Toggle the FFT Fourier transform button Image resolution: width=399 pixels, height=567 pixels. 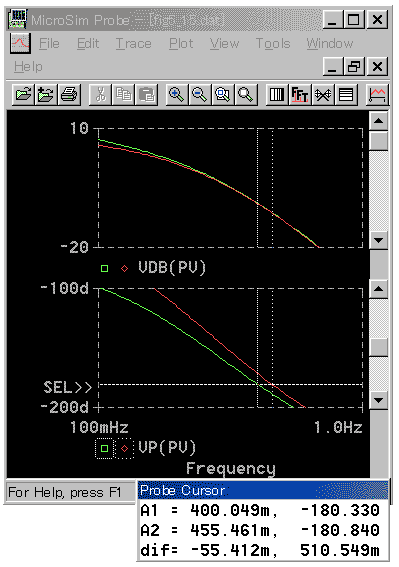[300, 95]
